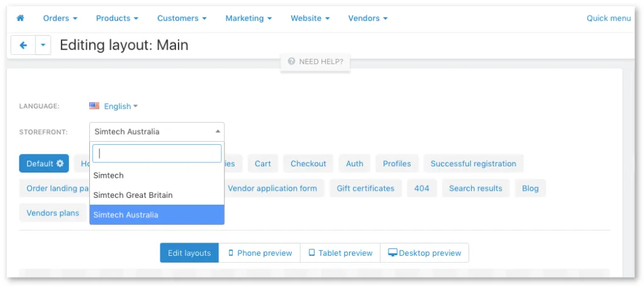Open the Search results tab

(475, 188)
